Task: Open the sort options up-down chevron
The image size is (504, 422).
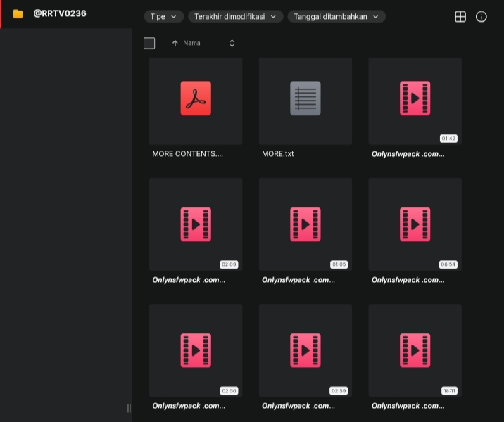Action: pyautogui.click(x=232, y=43)
